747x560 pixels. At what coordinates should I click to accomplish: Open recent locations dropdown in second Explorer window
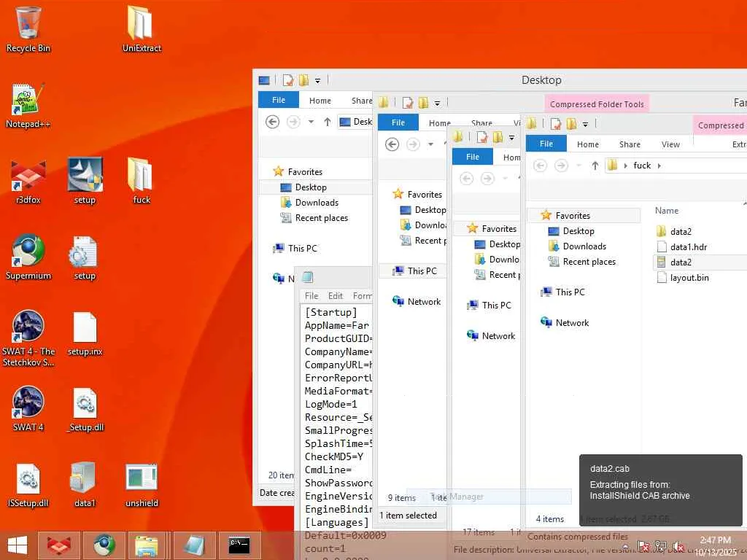coord(430,144)
